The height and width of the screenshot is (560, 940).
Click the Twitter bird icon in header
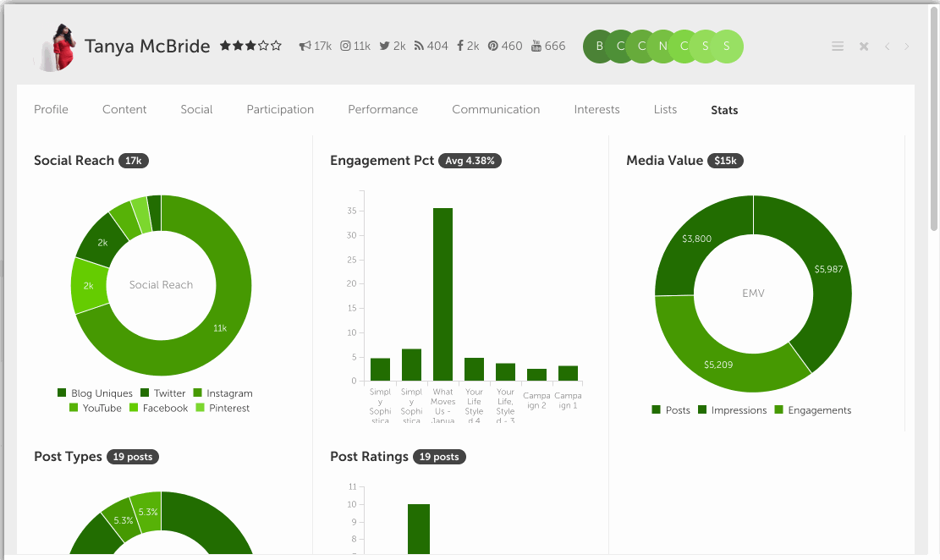[x=384, y=46]
